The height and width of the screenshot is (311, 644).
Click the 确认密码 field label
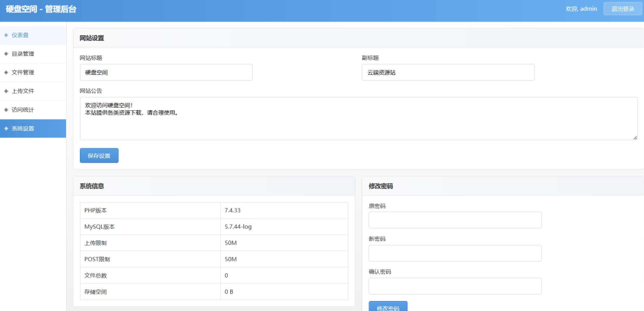tap(380, 272)
